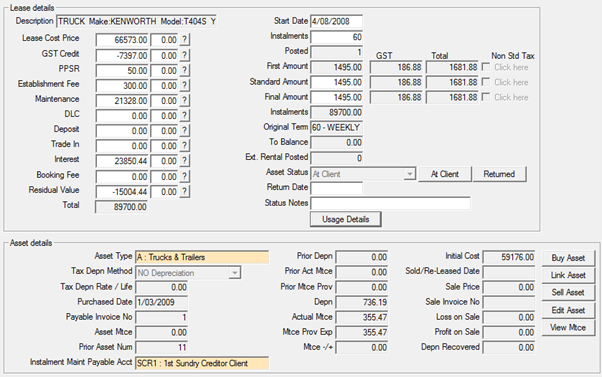Click the Sell Asset button

pos(568,293)
